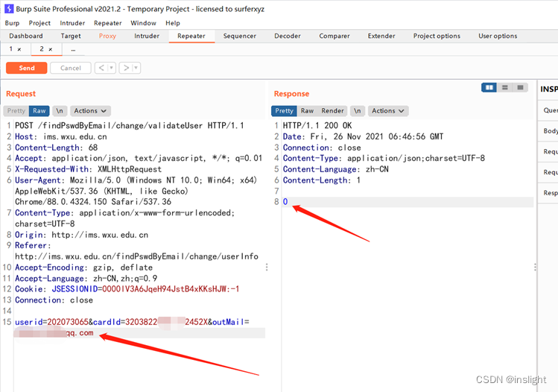Open new Repeater tab with ... tab
The image size is (558, 392).
pos(73,49)
